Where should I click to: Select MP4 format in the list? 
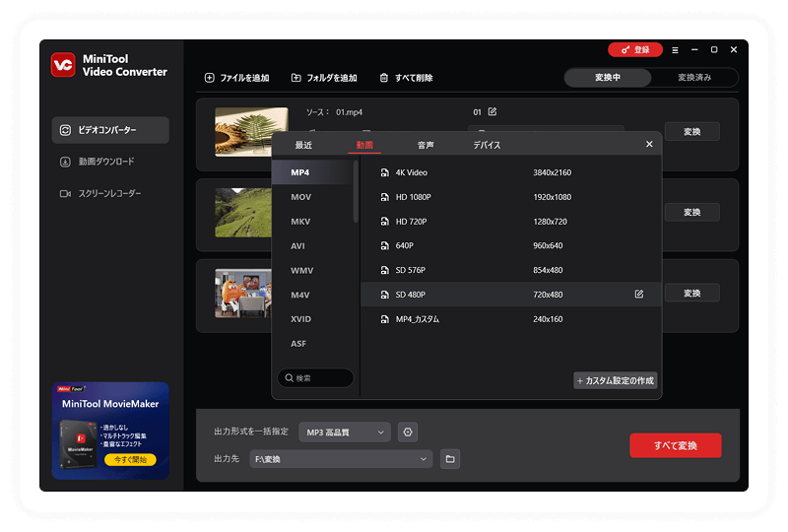(312, 172)
